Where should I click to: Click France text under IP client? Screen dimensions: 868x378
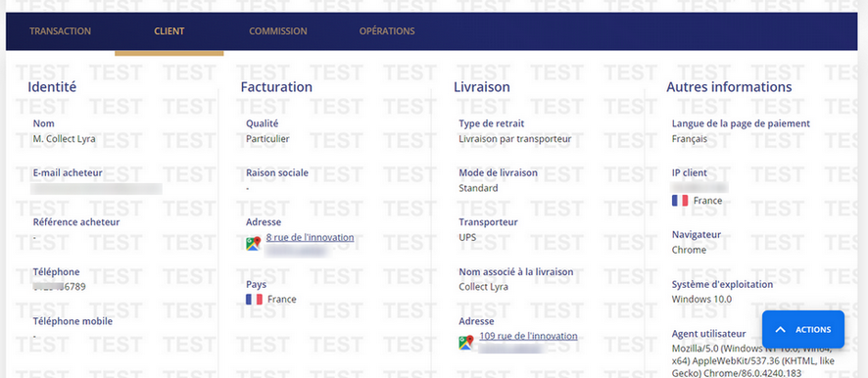[707, 201]
